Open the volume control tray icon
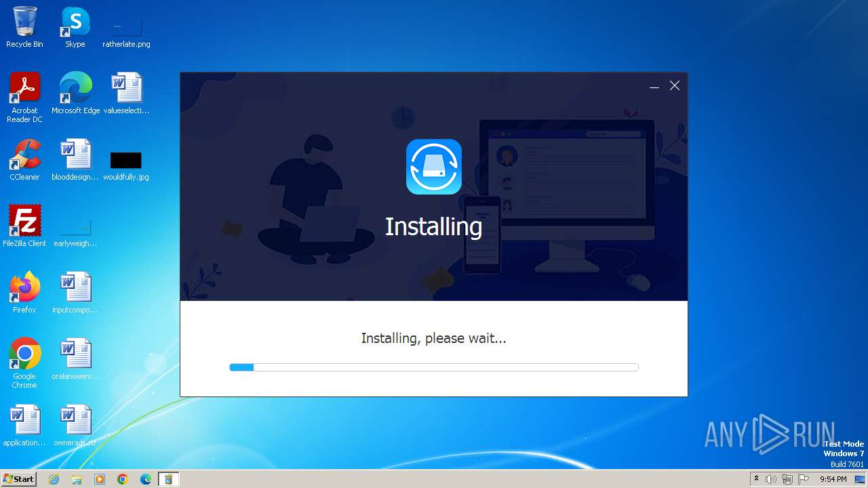The image size is (868, 488). pos(771,479)
